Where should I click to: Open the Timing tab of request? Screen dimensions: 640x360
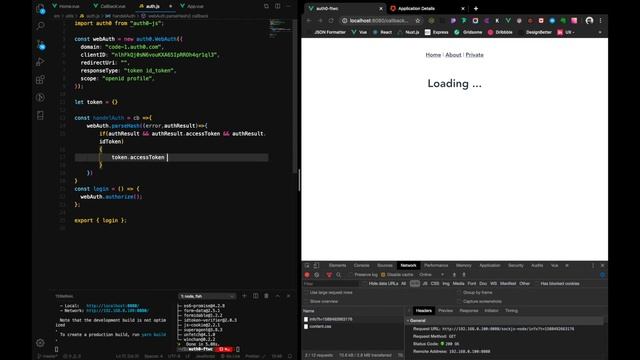(x=511, y=311)
